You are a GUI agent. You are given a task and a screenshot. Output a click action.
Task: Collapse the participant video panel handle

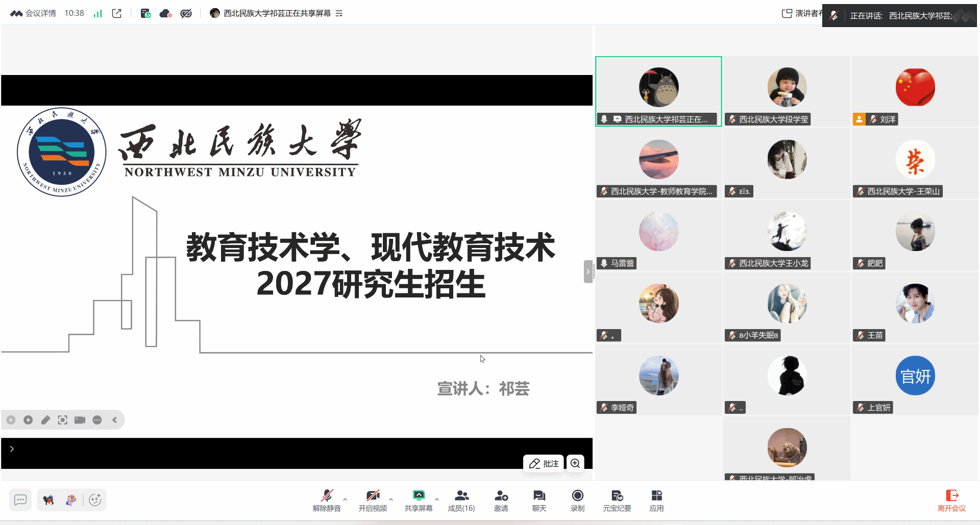(588, 271)
